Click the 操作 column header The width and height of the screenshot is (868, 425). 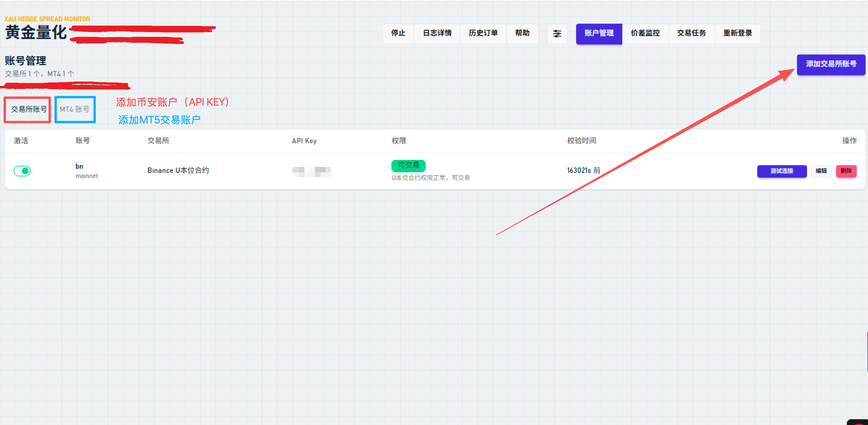pyautogui.click(x=849, y=141)
